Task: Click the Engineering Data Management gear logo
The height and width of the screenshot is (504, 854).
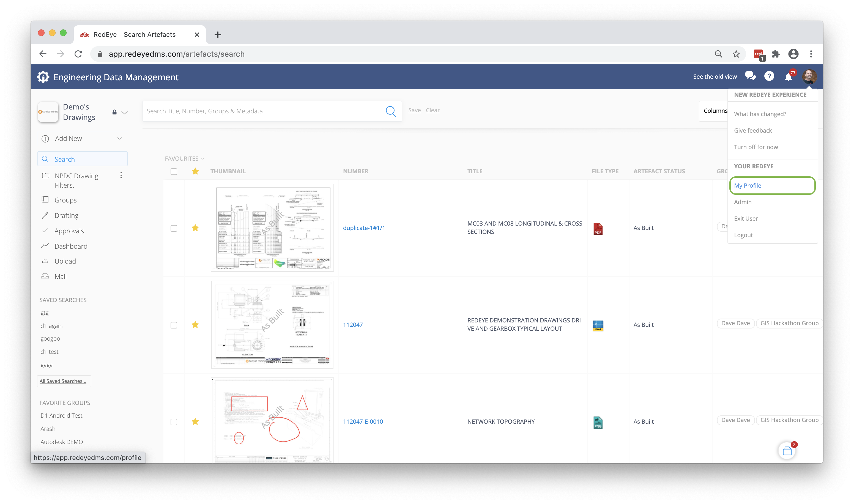Action: pyautogui.click(x=43, y=77)
